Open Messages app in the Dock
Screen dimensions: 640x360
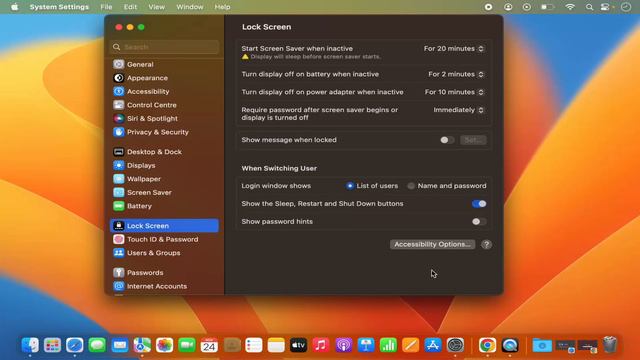(97, 345)
